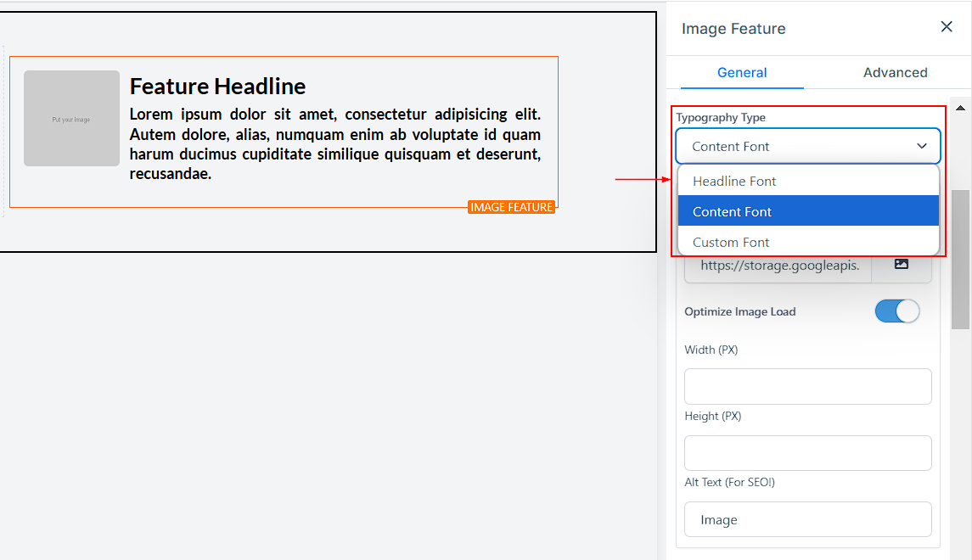Open the image picker icon
The height and width of the screenshot is (560, 972).
901,265
